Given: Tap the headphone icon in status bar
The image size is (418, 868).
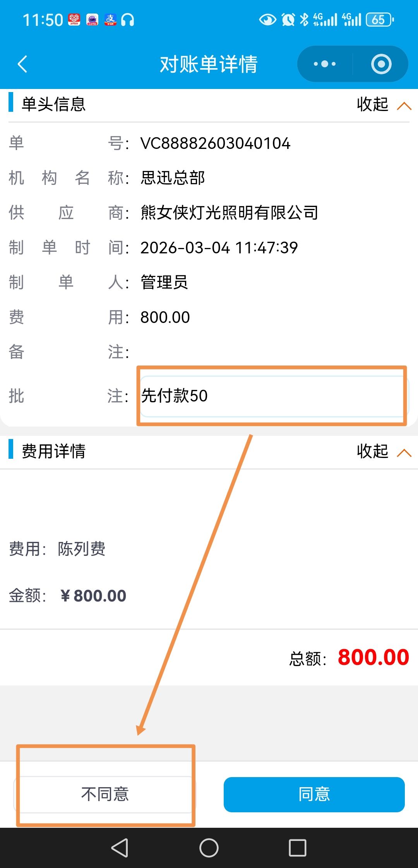Looking at the screenshot, I should click(128, 20).
